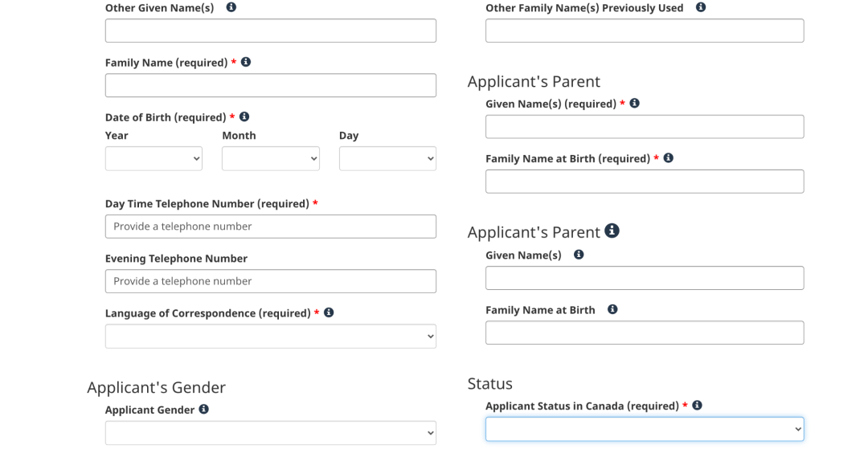Viewport: 868px width, 453px height.
Task: Open the Year dropdown for date of birth
Action: pos(154,159)
